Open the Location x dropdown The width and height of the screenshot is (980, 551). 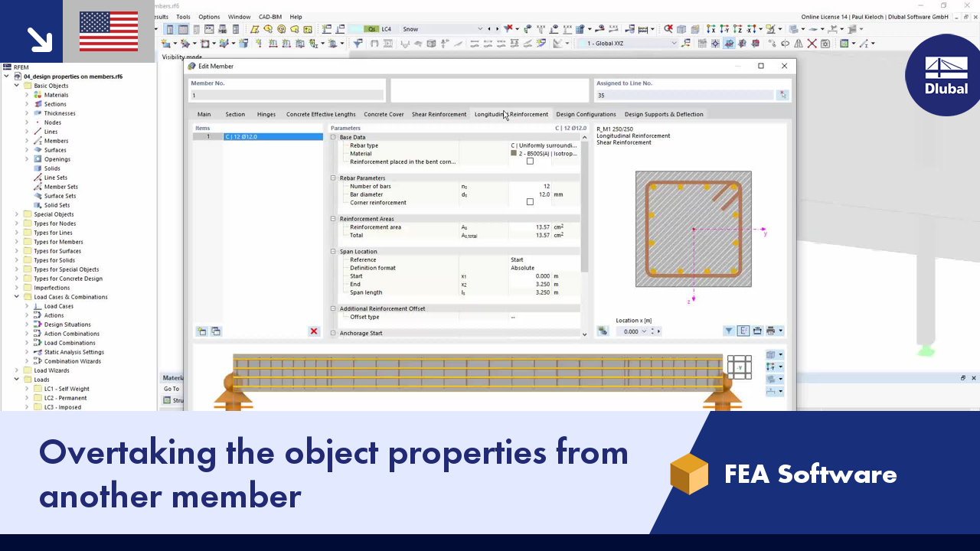(x=644, y=331)
